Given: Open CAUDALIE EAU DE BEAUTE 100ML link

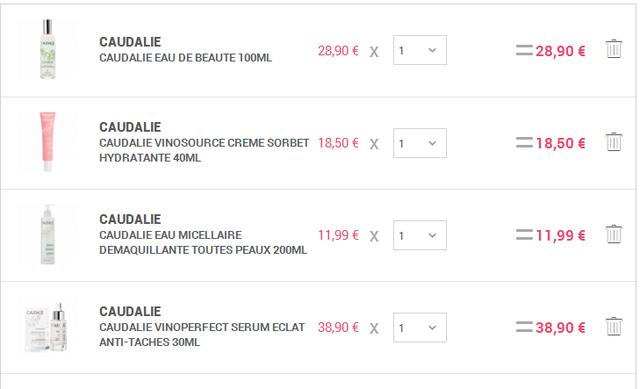Looking at the screenshot, I should coord(185,58).
